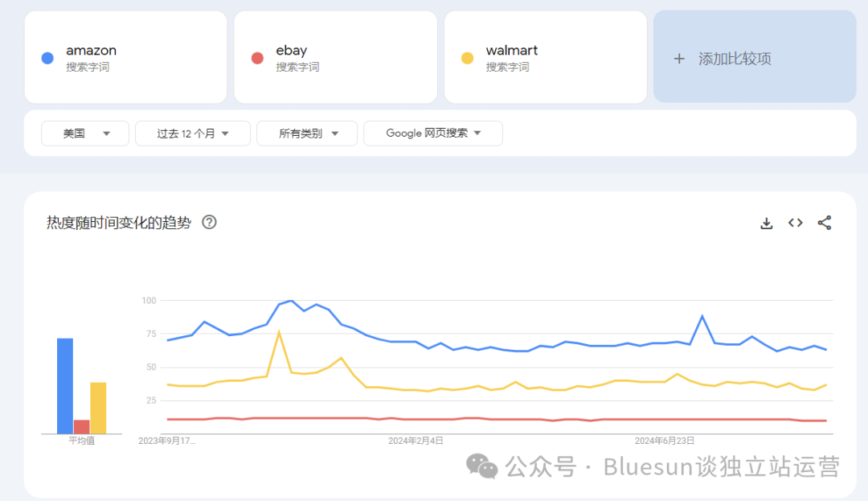Share the interest over time chart
The width and height of the screenshot is (868, 501).
pyautogui.click(x=825, y=223)
